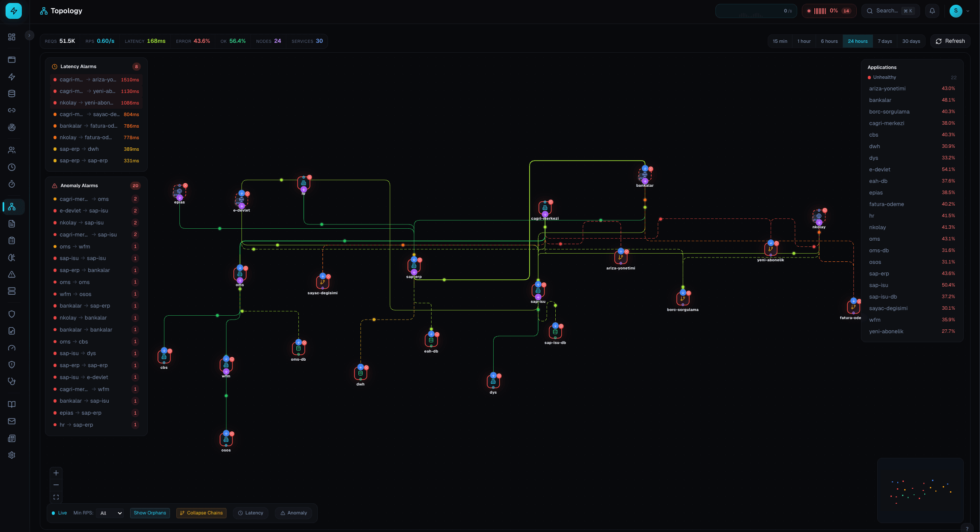Toggle Show Orphans in bottom toolbar
This screenshot has width=980, height=532.
pos(150,513)
